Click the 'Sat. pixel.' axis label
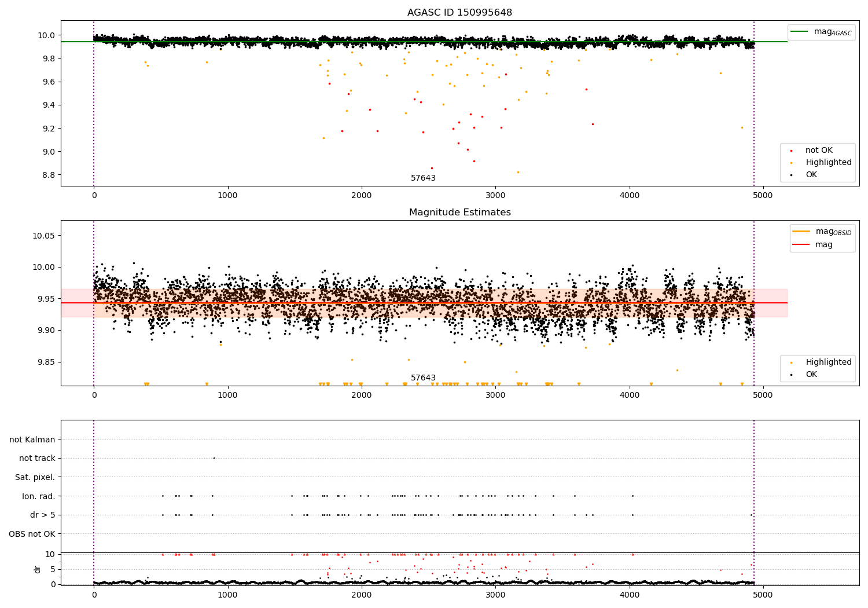Image resolution: width=868 pixels, height=608 pixels. point(35,477)
